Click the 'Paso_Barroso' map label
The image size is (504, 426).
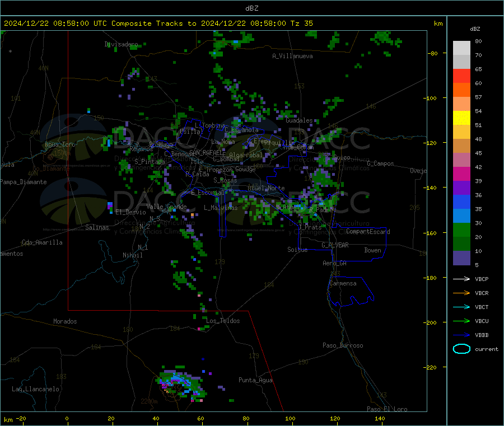coord(343,345)
